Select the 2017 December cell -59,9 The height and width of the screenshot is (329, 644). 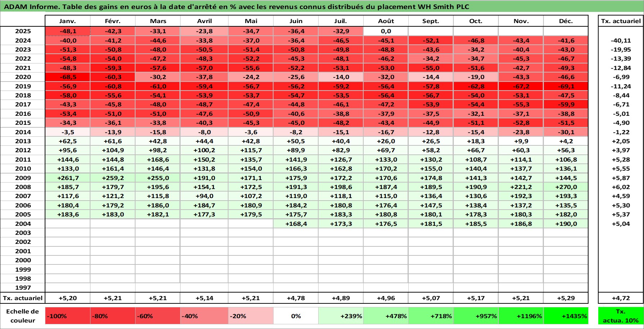coord(566,105)
